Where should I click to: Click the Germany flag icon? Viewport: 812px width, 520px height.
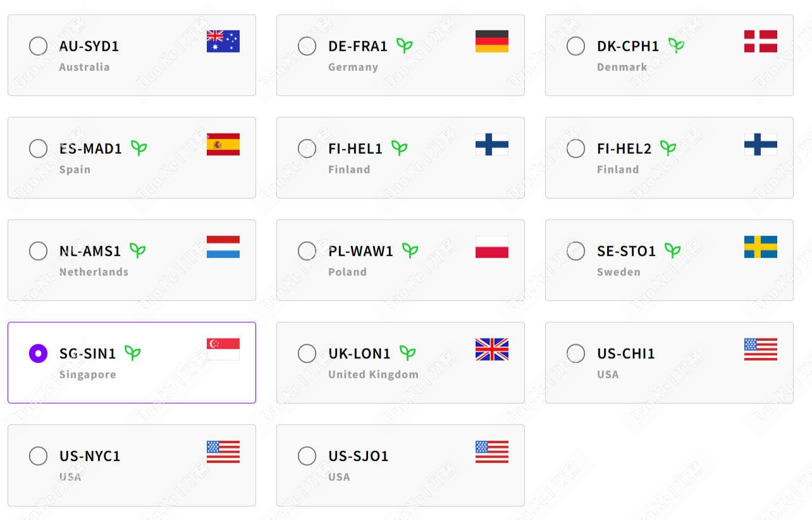pyautogui.click(x=491, y=41)
